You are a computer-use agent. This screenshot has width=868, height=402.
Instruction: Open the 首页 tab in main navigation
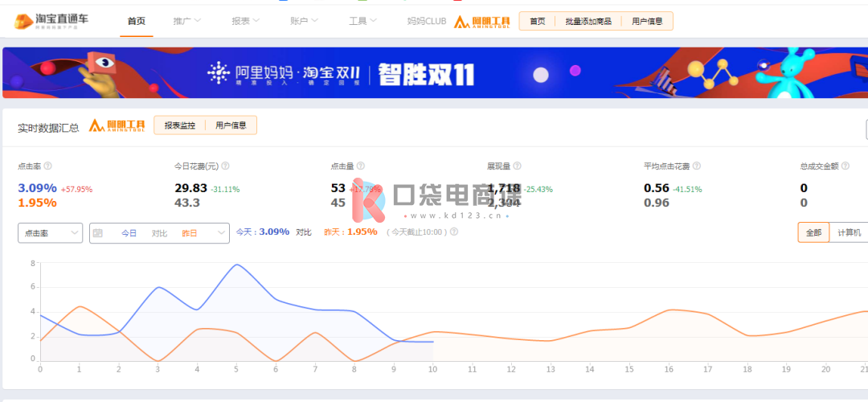pos(136,22)
